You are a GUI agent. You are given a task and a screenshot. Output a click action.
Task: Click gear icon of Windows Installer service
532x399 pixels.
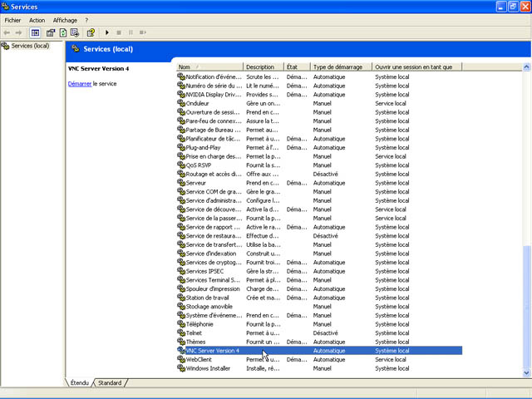coord(181,368)
